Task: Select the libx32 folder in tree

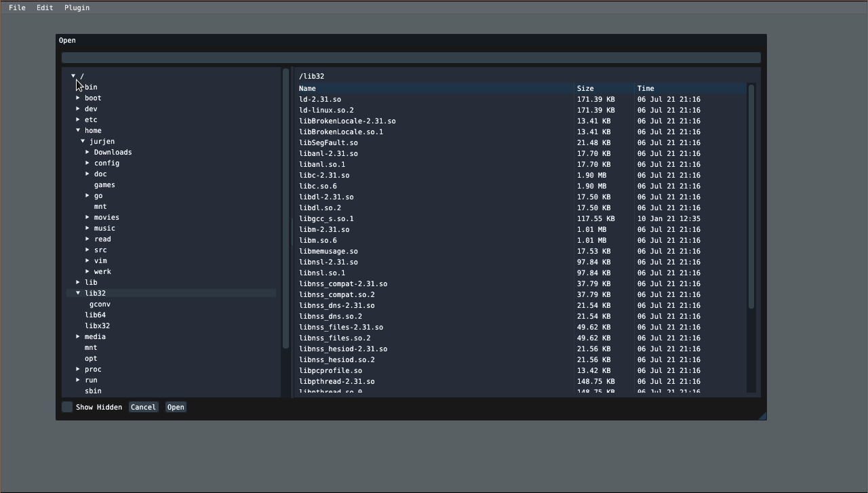Action: (x=97, y=326)
